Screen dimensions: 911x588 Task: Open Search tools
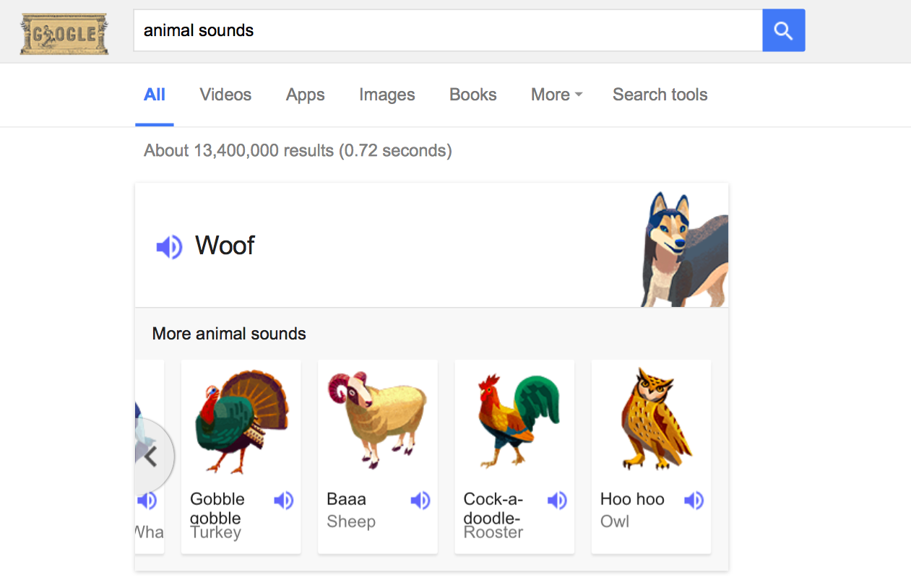[x=660, y=95]
